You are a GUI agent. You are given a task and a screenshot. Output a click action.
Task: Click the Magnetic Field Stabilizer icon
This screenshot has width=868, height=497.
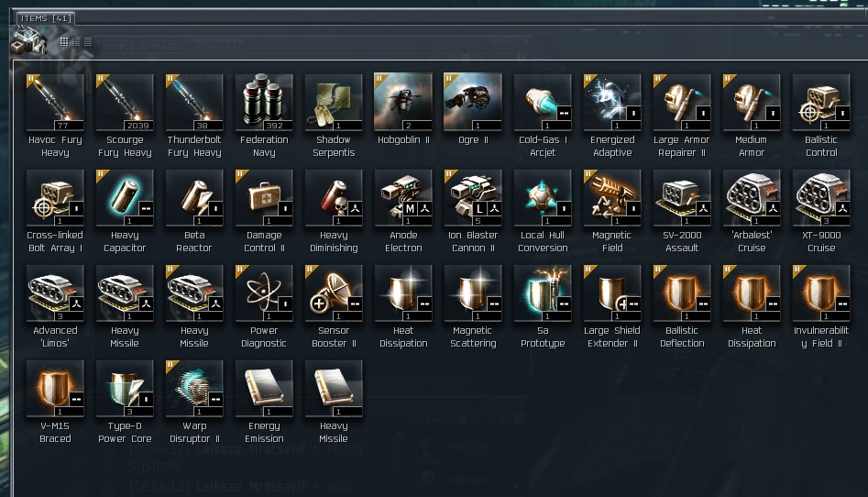point(612,198)
